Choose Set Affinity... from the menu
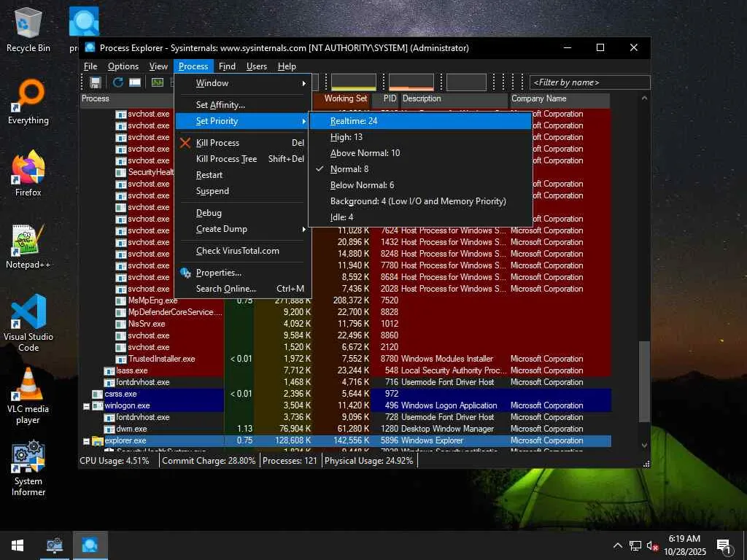747x560 pixels. click(243, 105)
